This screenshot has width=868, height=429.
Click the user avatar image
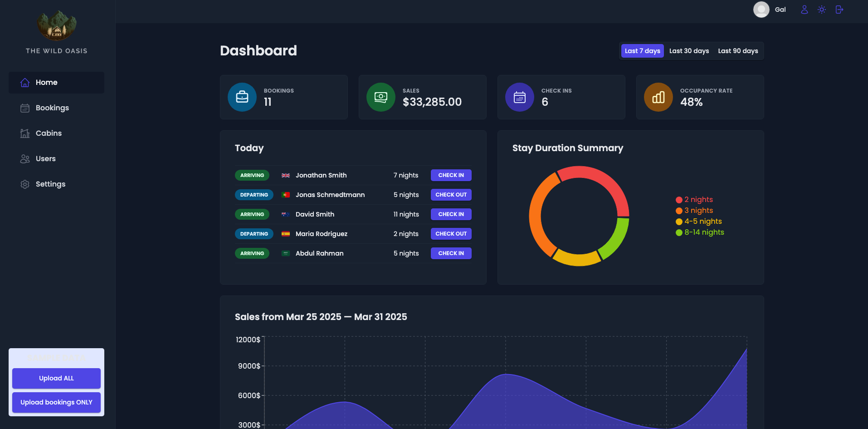pos(761,10)
